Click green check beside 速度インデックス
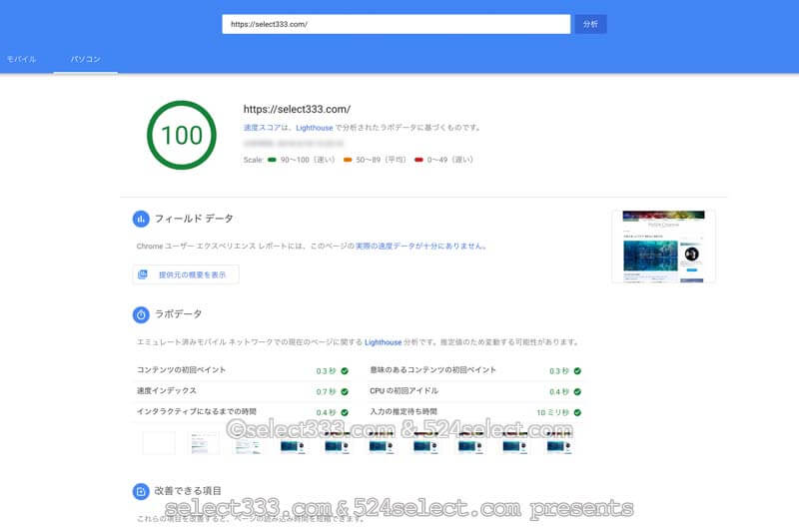 pos(345,391)
